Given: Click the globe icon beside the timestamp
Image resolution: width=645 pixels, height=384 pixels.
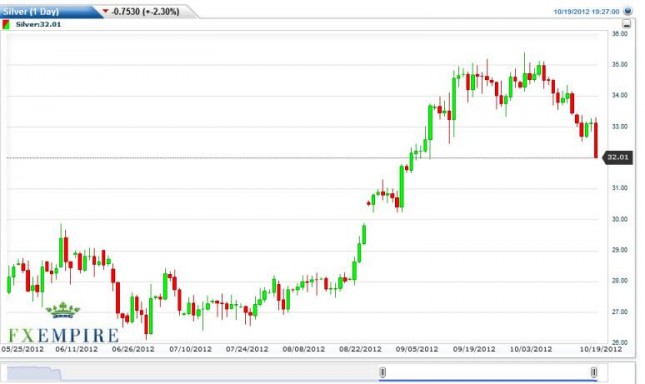Looking at the screenshot, I should [x=628, y=11].
